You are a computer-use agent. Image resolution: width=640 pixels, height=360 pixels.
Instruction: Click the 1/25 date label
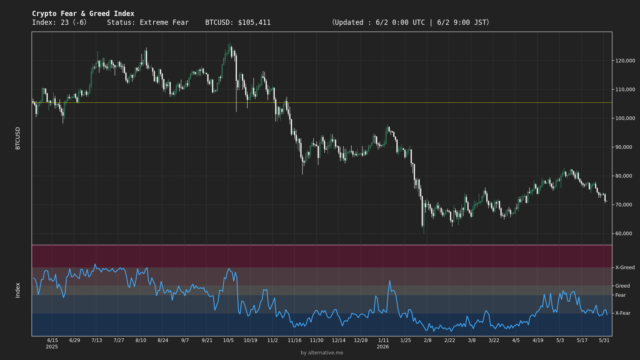(x=405, y=340)
